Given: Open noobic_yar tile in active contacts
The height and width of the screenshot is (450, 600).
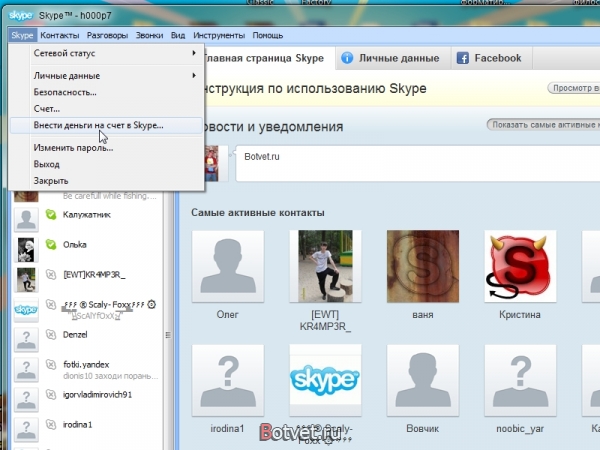Looking at the screenshot, I should coord(520,380).
